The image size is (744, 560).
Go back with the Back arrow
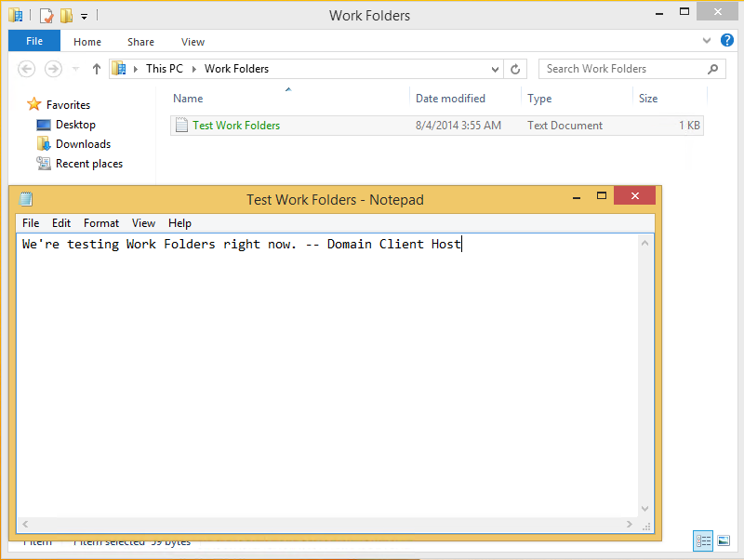(27, 69)
